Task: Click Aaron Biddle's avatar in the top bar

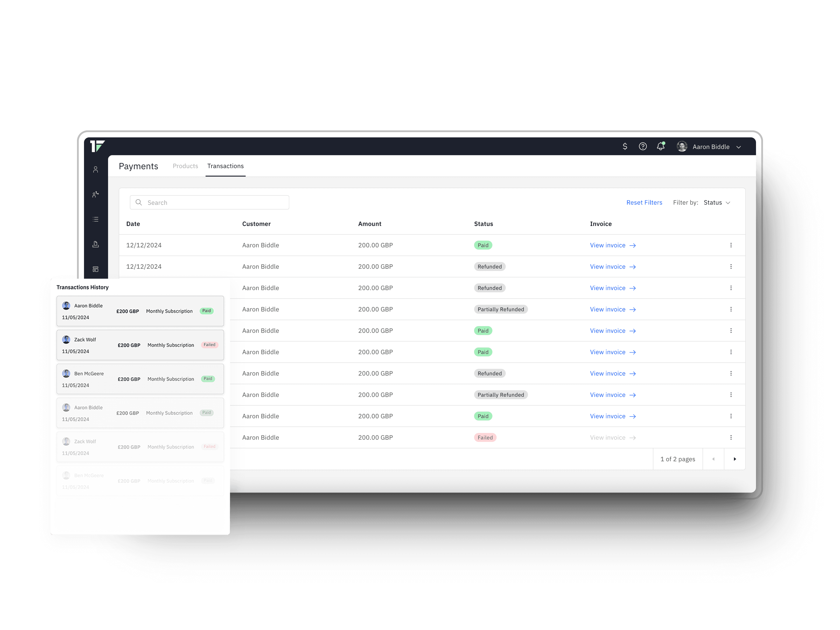Action: click(x=682, y=147)
